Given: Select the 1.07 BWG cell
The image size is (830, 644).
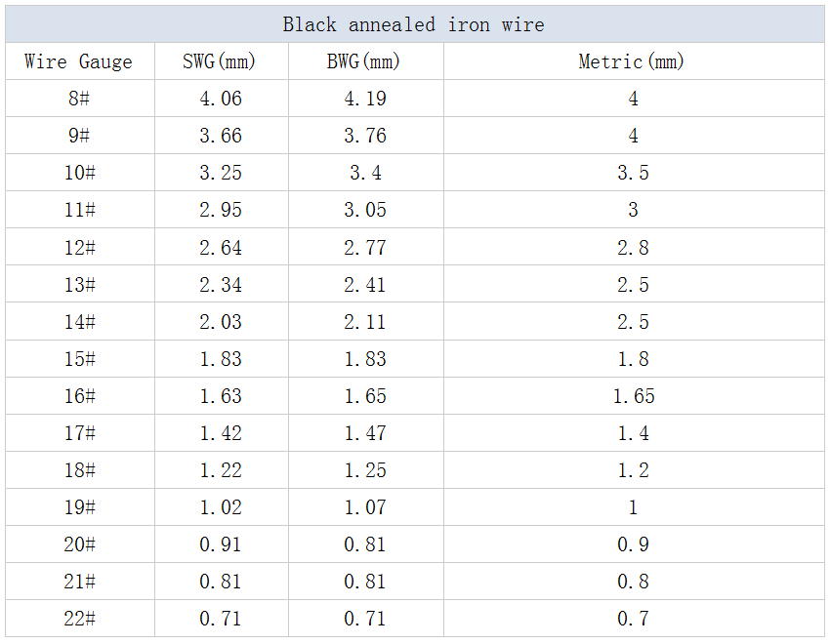Looking at the screenshot, I should click(x=365, y=507).
